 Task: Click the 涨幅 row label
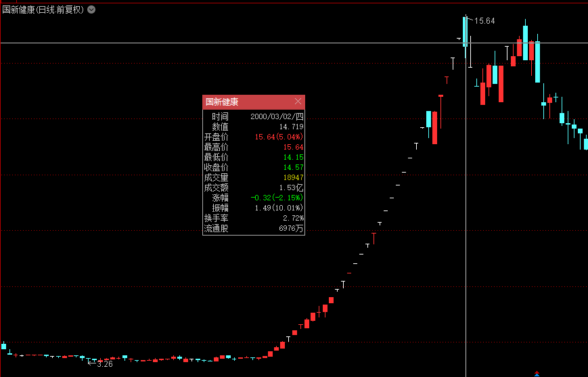pyautogui.click(x=220, y=198)
